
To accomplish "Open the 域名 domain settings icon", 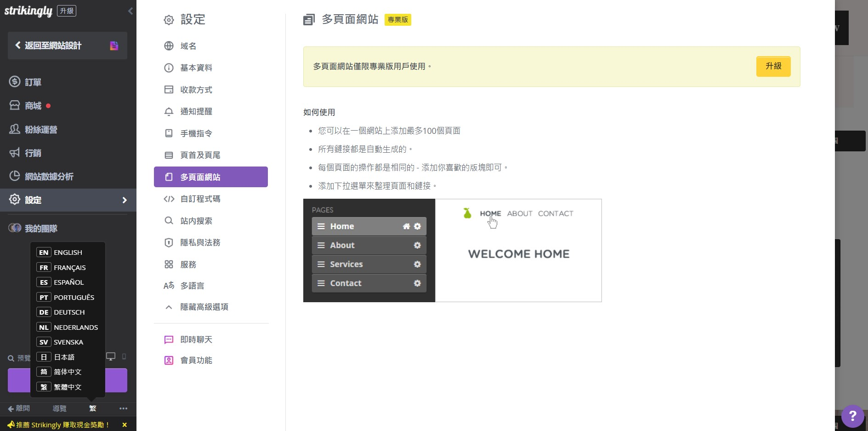I will [x=169, y=46].
